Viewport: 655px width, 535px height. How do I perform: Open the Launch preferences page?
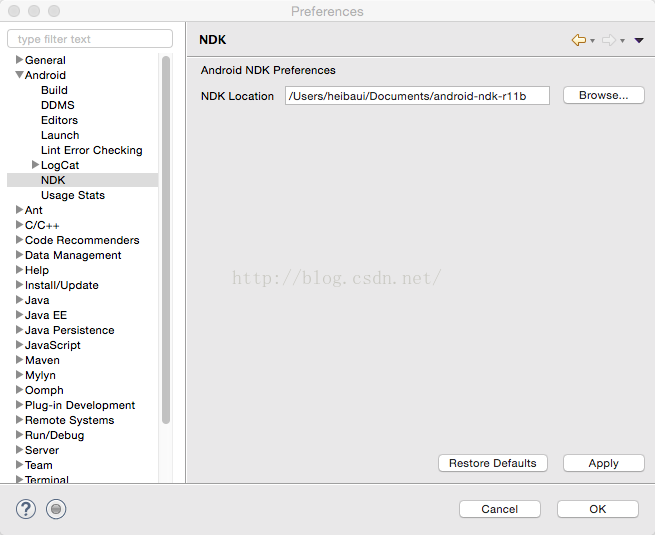(x=60, y=135)
